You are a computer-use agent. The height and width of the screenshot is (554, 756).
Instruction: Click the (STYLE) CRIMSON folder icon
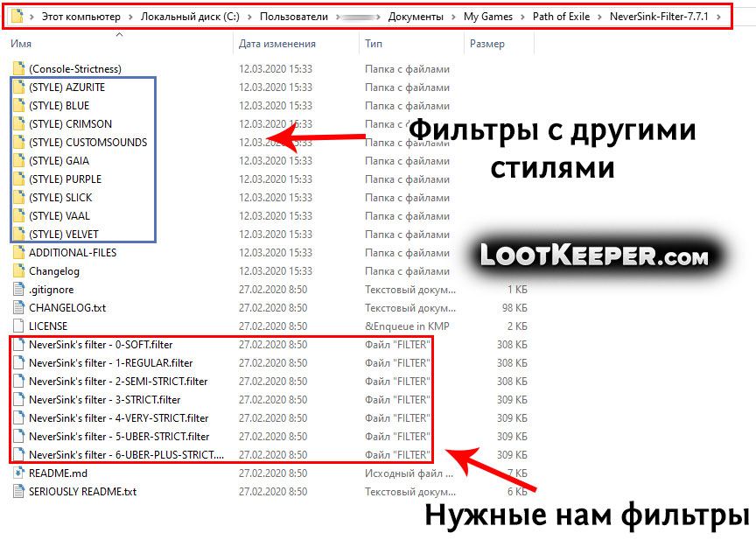tap(18, 123)
